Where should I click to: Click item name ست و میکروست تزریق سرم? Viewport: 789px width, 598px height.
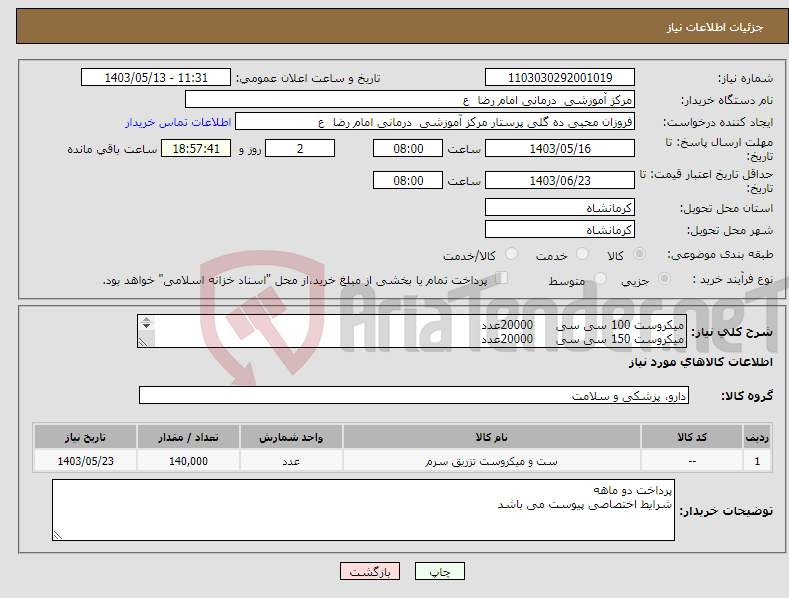point(491,461)
